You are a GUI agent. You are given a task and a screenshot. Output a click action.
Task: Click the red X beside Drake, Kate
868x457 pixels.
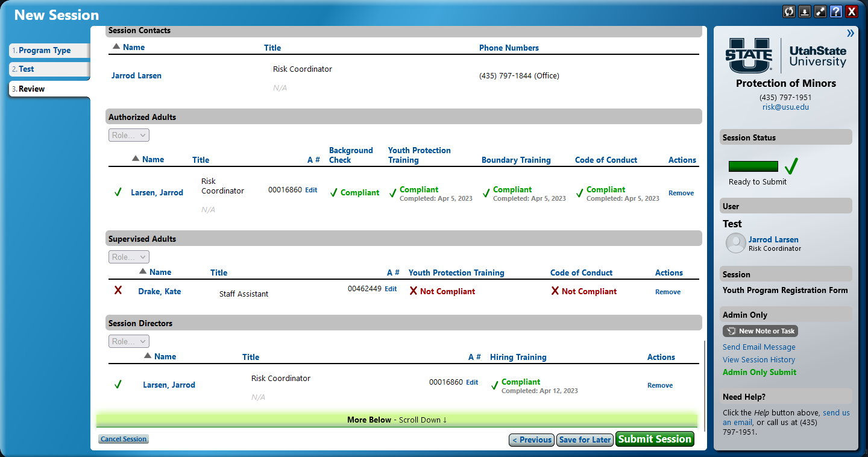click(118, 291)
